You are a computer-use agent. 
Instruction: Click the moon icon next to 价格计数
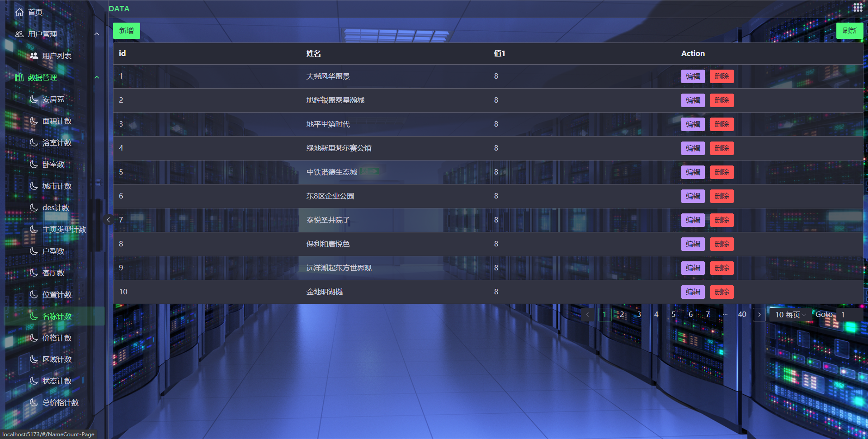[34, 338]
